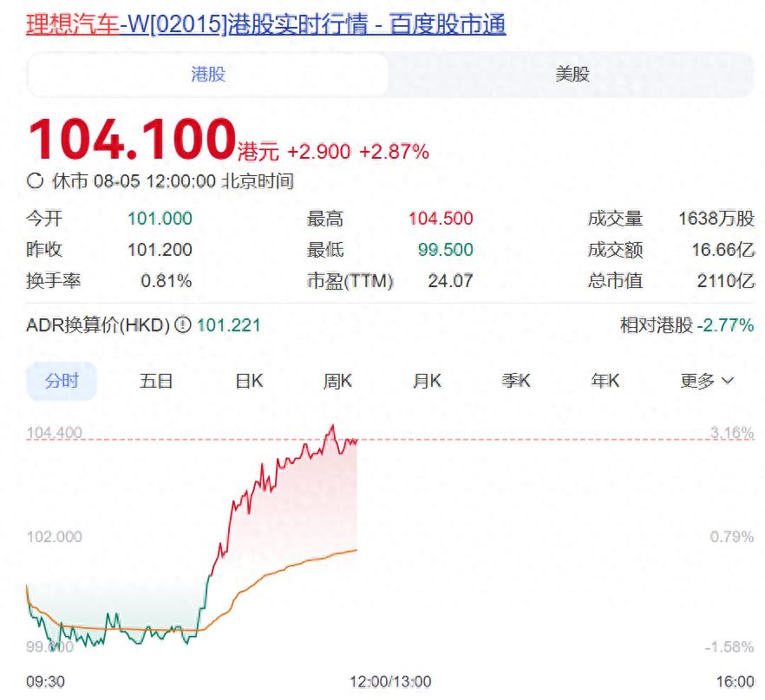
Task: Switch to the 美股 market tab
Action: (572, 75)
